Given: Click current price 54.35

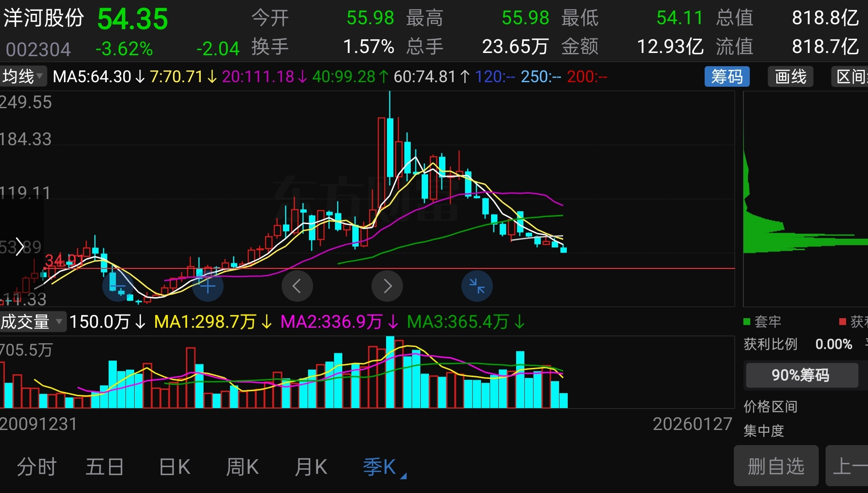Looking at the screenshot, I should (133, 19).
